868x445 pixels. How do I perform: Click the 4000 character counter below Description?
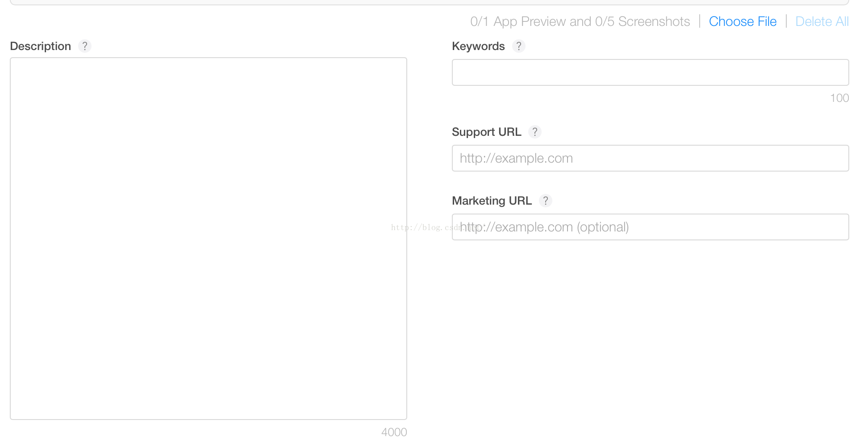pos(394,432)
